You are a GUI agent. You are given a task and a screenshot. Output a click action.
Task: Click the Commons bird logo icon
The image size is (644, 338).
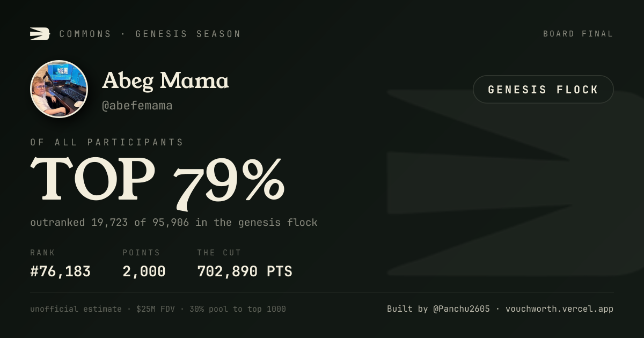40,34
